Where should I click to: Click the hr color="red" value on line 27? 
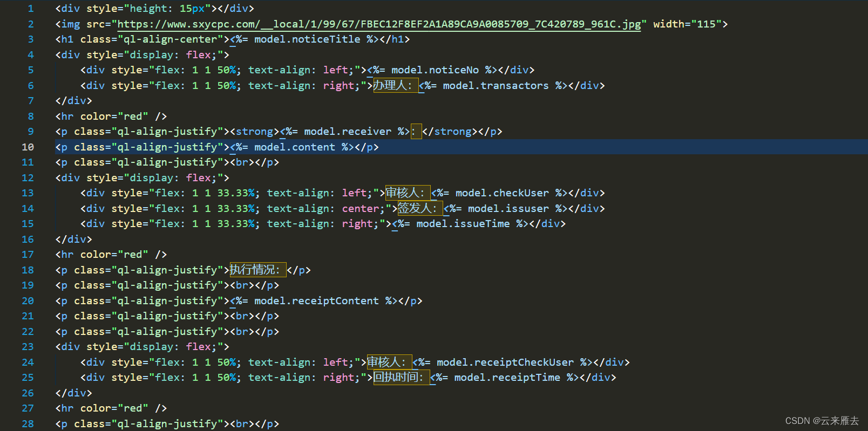(x=133, y=408)
